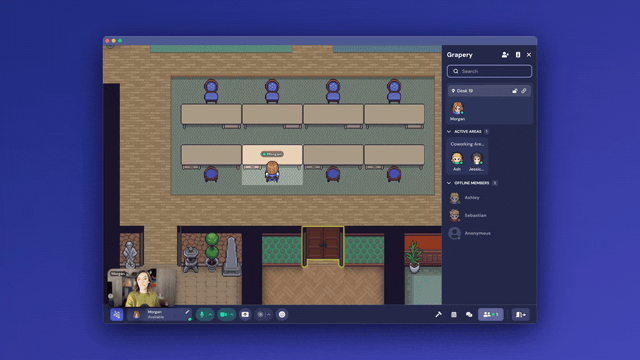Toggle the lock icon on Desk 19
This screenshot has width=640, height=360.
point(515,91)
